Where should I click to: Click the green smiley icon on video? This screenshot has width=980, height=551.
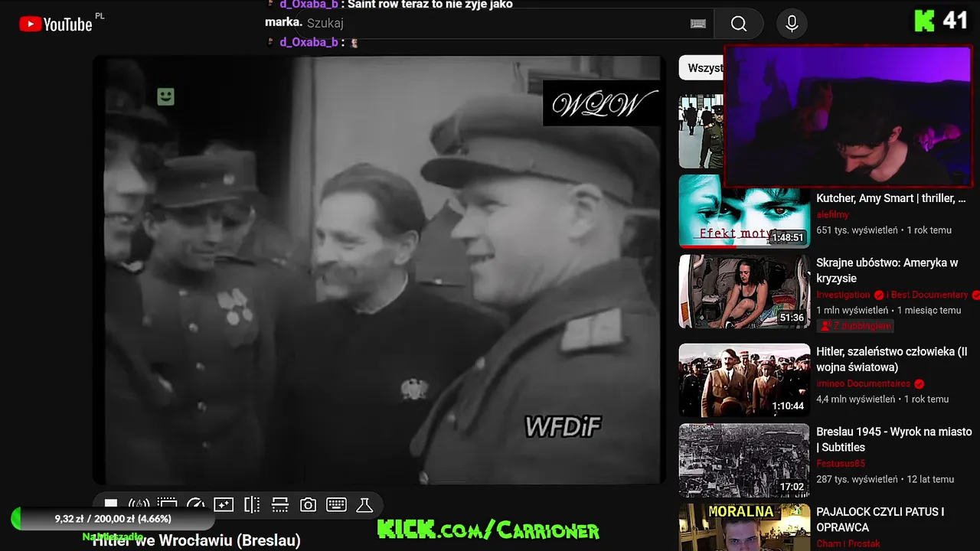pyautogui.click(x=165, y=96)
